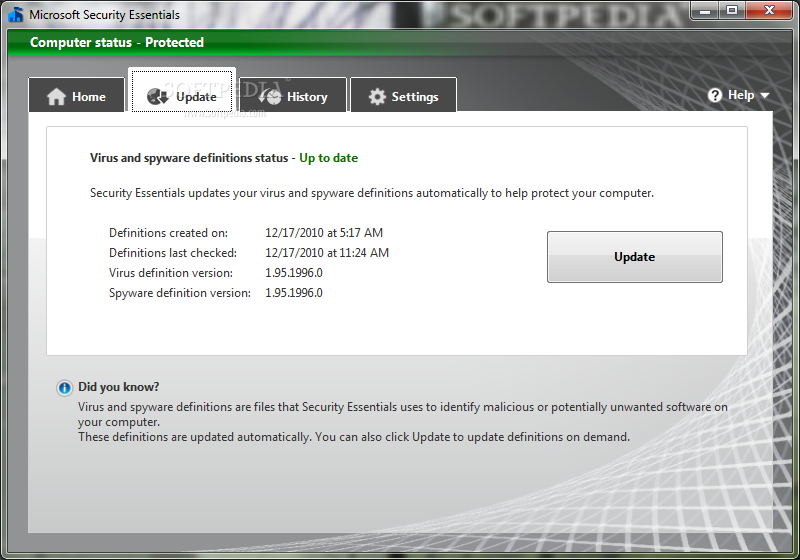Expand the Help dropdown arrow
This screenshot has width=800, height=560.
click(x=764, y=95)
